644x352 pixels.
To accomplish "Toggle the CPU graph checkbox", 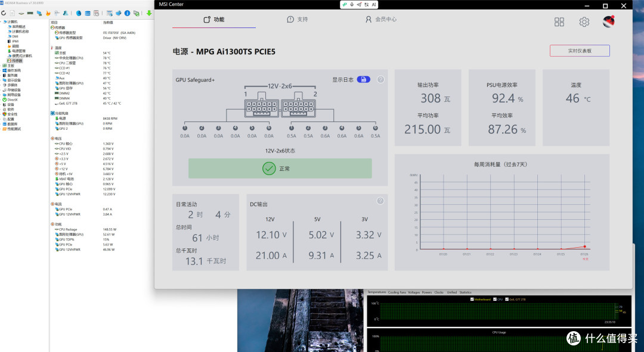I will [x=495, y=299].
